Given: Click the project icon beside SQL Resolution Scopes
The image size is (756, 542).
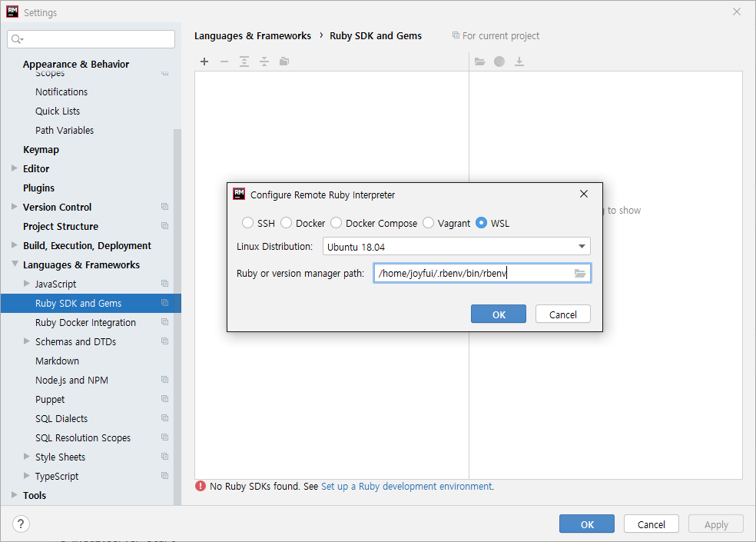Looking at the screenshot, I should point(165,437).
